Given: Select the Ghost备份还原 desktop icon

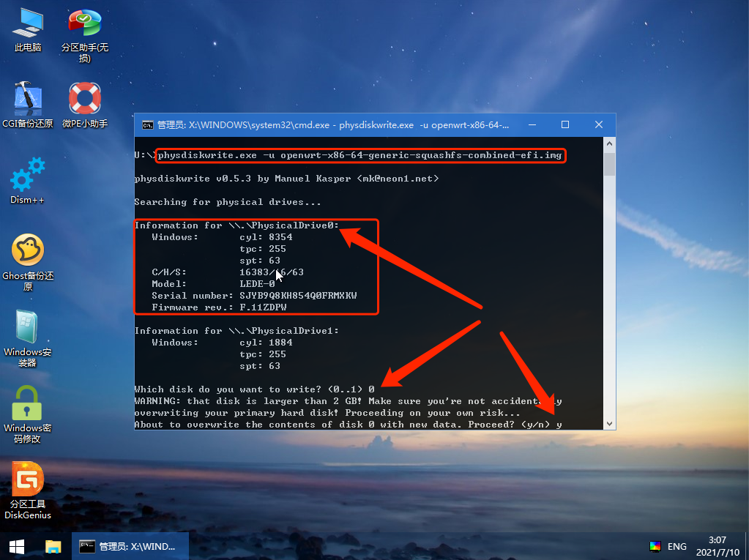Looking at the screenshot, I should click(28, 262).
